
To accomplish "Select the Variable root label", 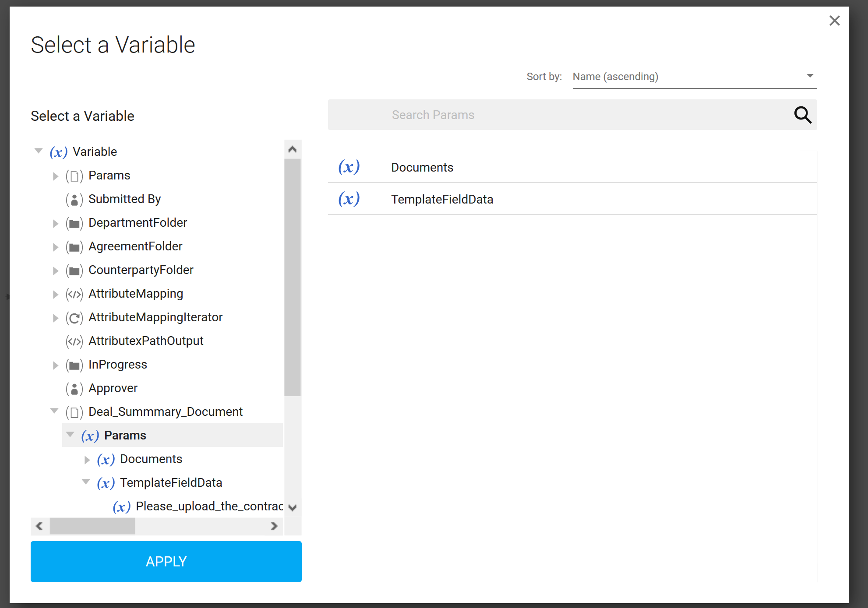I will 95,152.
